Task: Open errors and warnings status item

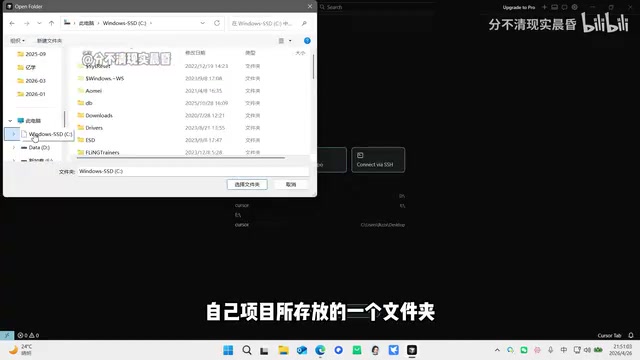Action: coord(28,335)
